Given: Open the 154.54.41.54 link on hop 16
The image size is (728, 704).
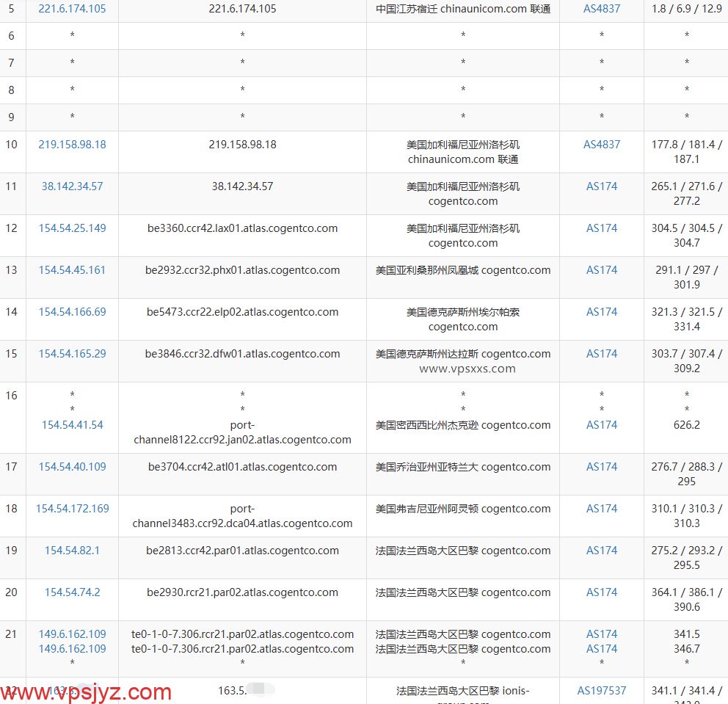Looking at the screenshot, I should pyautogui.click(x=72, y=424).
